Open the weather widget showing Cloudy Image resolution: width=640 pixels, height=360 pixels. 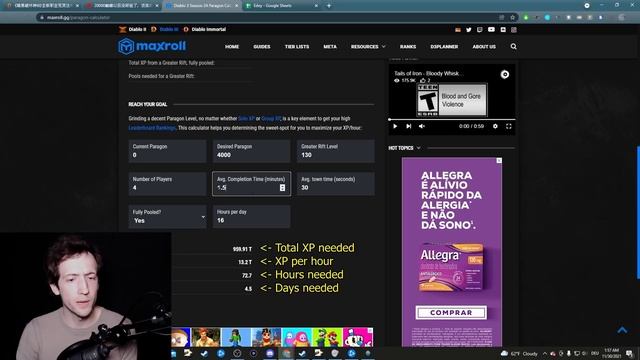point(519,353)
